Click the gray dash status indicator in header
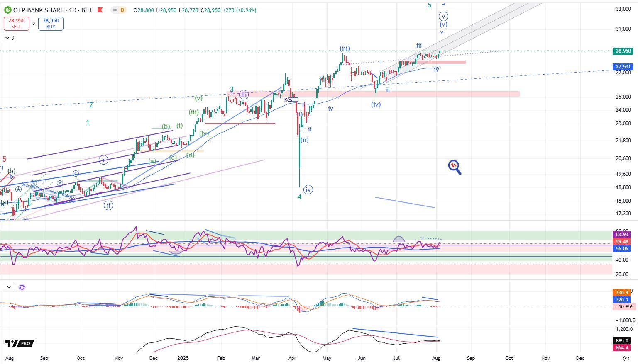This screenshot has width=638, height=364. click(x=114, y=10)
